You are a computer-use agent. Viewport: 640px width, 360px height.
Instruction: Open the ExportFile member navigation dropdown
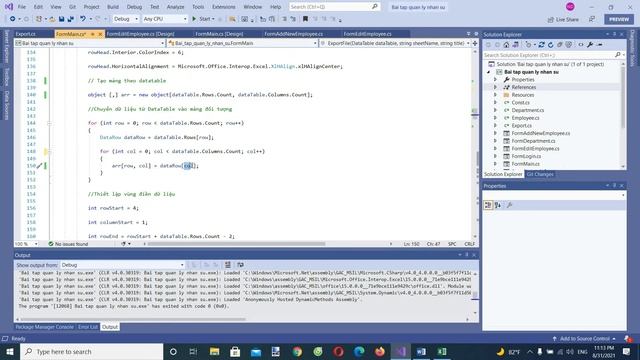[x=395, y=43]
